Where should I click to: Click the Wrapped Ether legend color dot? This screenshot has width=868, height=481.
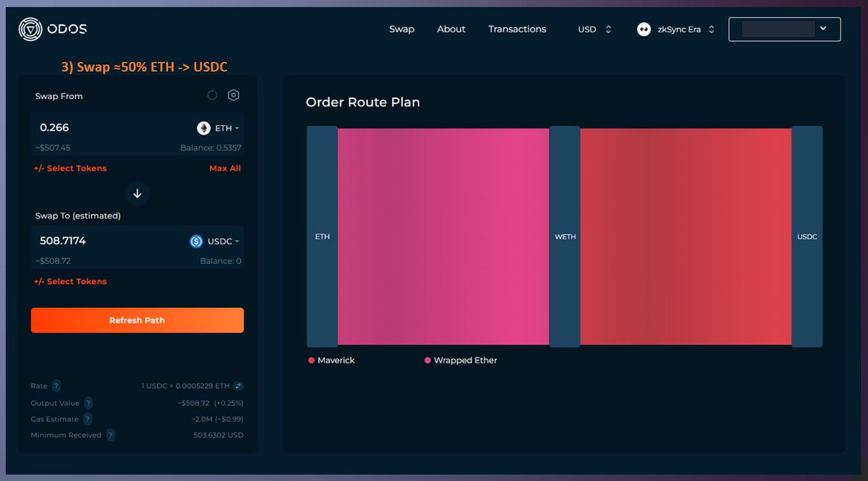[x=427, y=360]
